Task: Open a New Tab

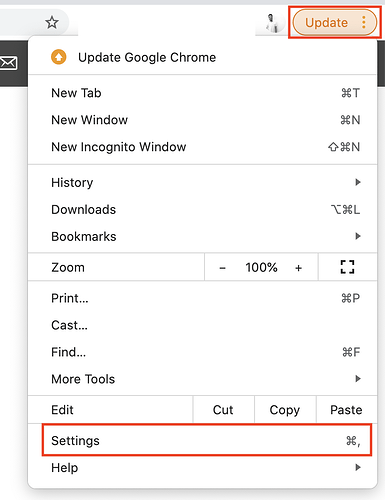Action: pyautogui.click(x=202, y=93)
